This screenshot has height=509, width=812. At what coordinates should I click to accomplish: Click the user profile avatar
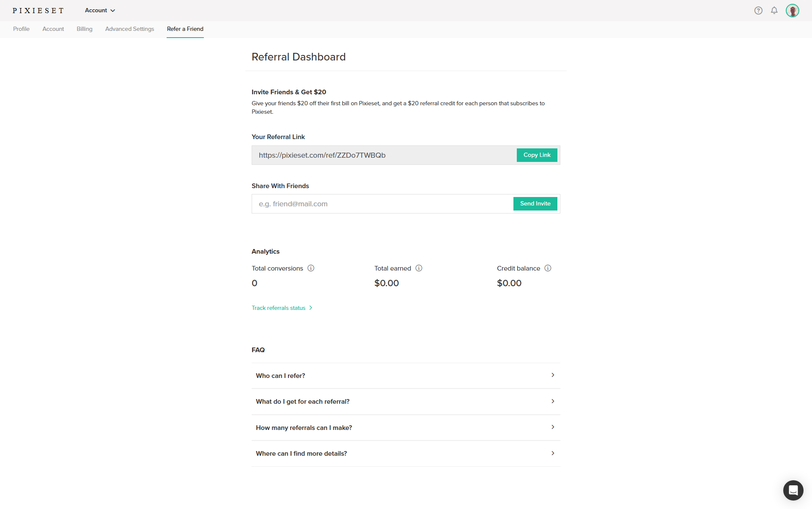click(x=792, y=11)
